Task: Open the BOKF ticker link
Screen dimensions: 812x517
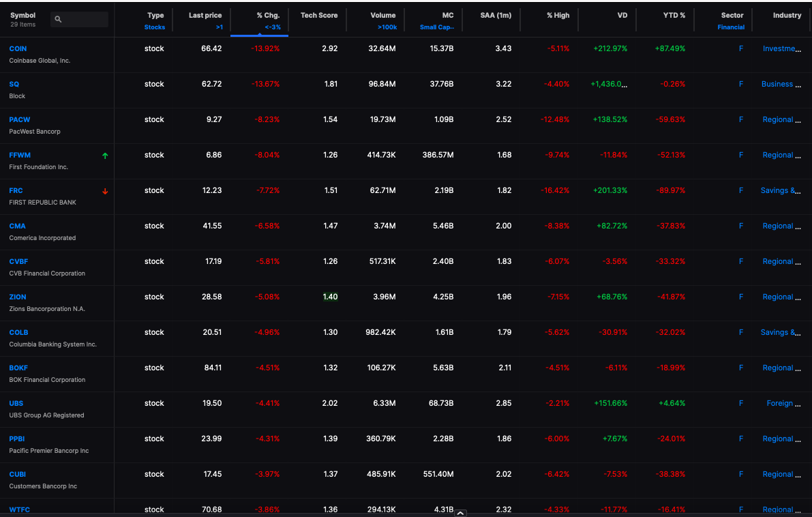Action: point(18,368)
